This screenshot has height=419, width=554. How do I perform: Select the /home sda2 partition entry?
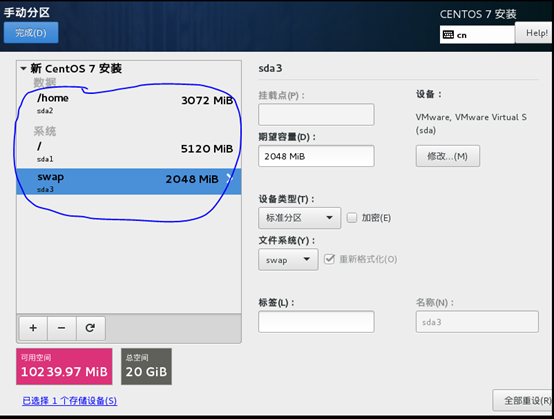click(x=129, y=104)
